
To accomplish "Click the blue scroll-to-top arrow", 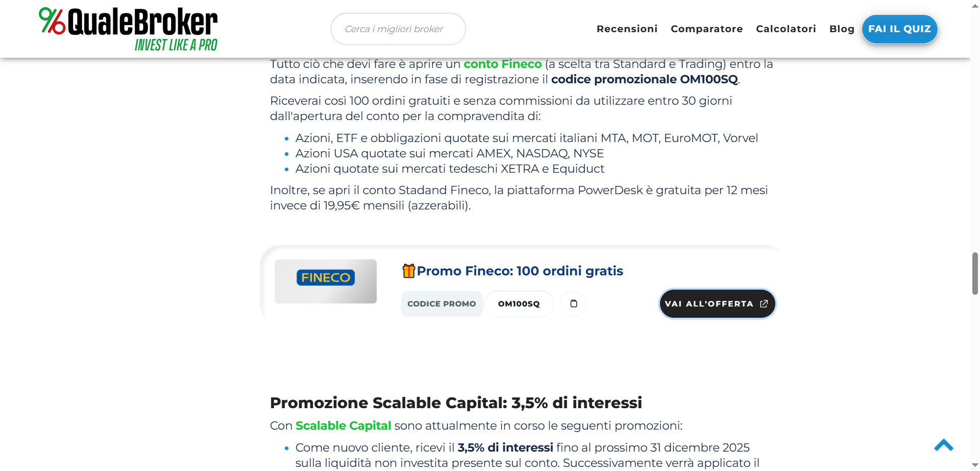I will [943, 445].
